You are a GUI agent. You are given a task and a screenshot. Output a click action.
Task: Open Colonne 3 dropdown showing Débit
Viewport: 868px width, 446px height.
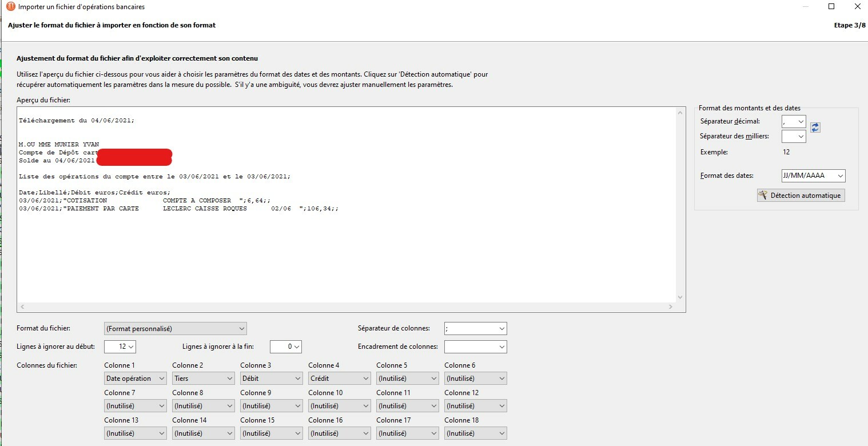point(272,379)
